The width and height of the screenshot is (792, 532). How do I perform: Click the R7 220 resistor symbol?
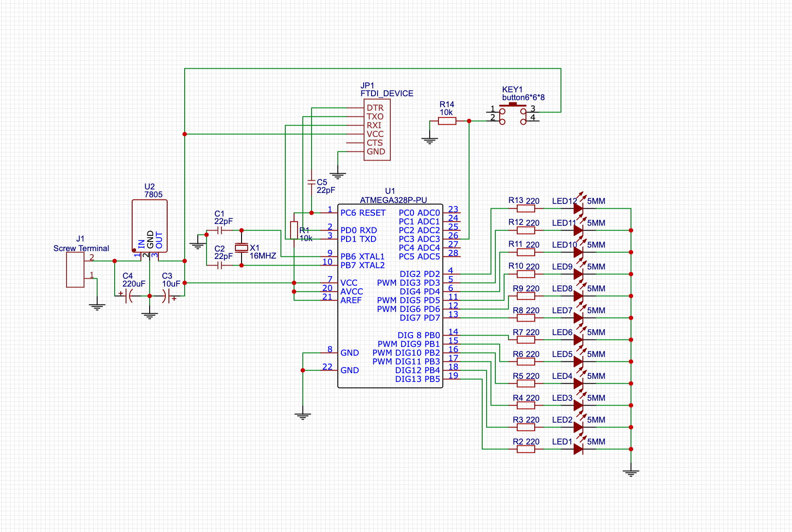pos(526,340)
